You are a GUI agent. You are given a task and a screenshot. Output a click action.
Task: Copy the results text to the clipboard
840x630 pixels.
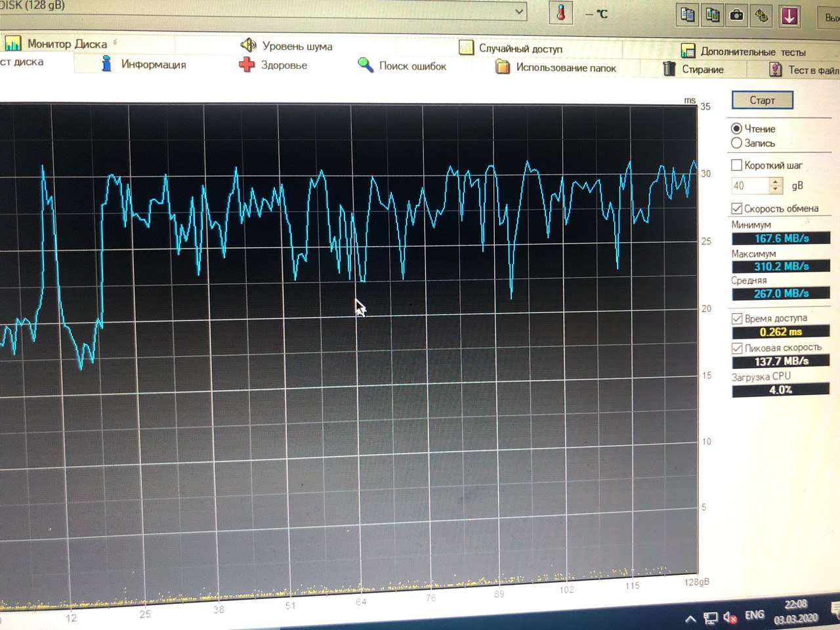pos(688,14)
